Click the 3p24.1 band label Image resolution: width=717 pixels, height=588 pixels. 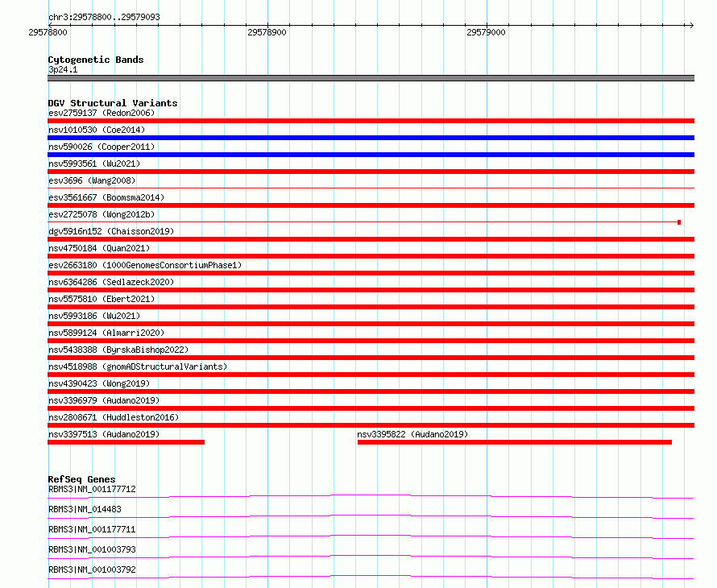[63, 69]
